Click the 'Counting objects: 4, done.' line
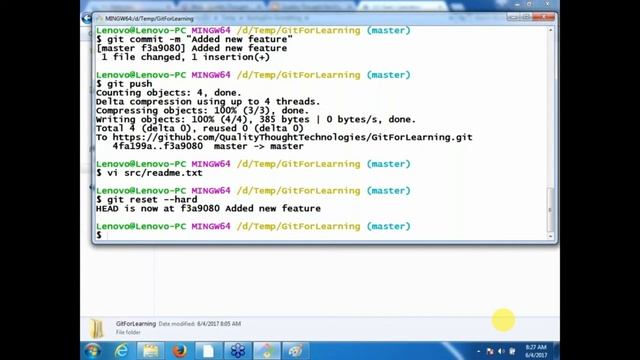Screen dimensions: 640x360 pos(169,93)
